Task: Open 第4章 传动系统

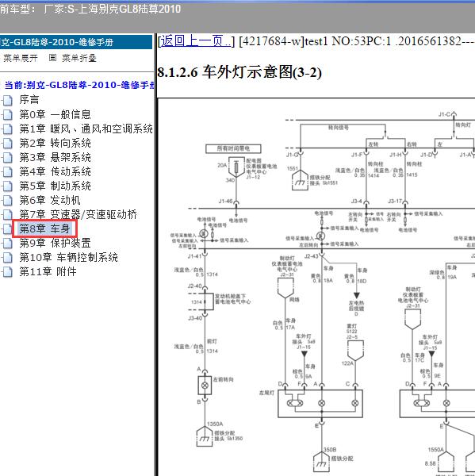Action: click(x=55, y=171)
